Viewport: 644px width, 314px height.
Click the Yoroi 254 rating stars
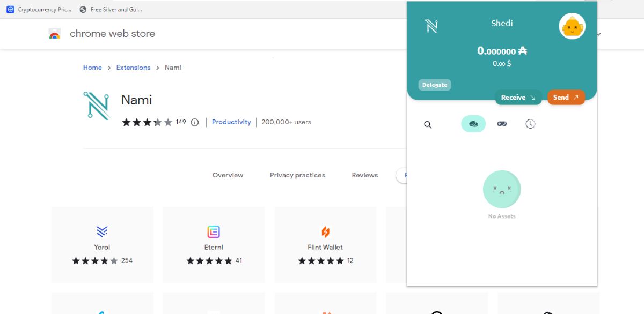95,261
